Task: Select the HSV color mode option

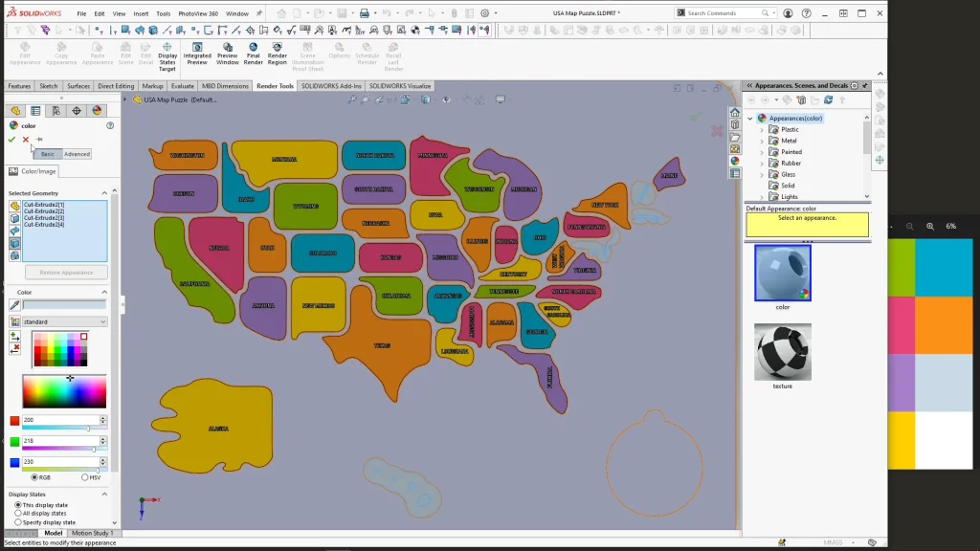Action: click(x=85, y=477)
